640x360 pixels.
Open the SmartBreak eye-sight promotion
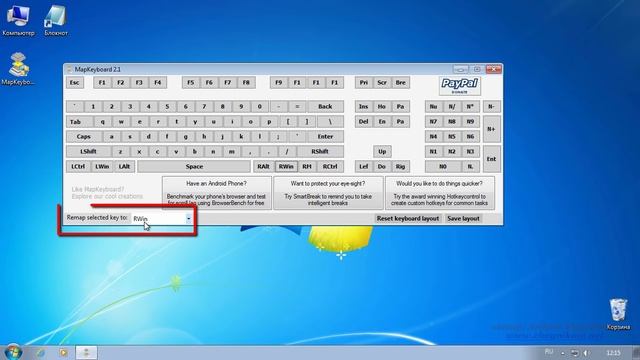328,193
